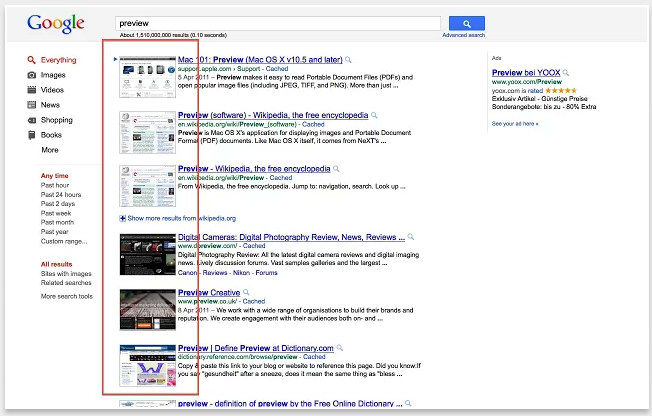Open Preview - Wikipedia result title
The width and height of the screenshot is (652, 416).
point(254,168)
